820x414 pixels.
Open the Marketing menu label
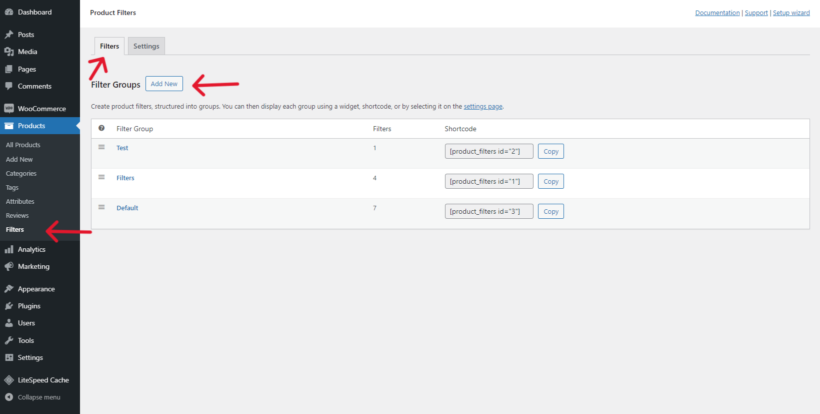(33, 267)
